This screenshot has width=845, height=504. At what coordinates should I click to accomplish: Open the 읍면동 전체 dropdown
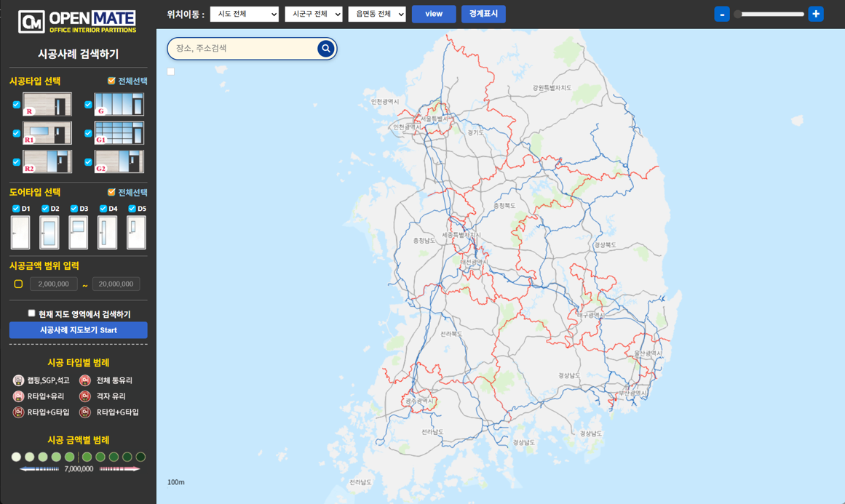pyautogui.click(x=376, y=15)
